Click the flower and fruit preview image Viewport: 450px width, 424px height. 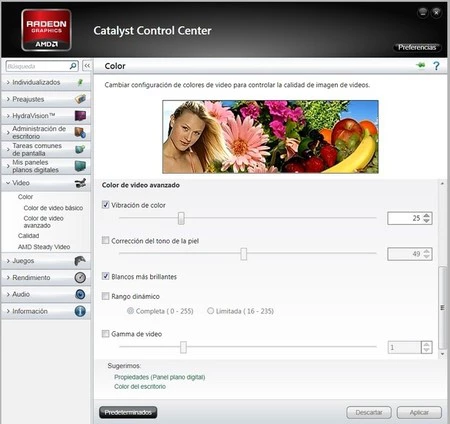click(270, 137)
